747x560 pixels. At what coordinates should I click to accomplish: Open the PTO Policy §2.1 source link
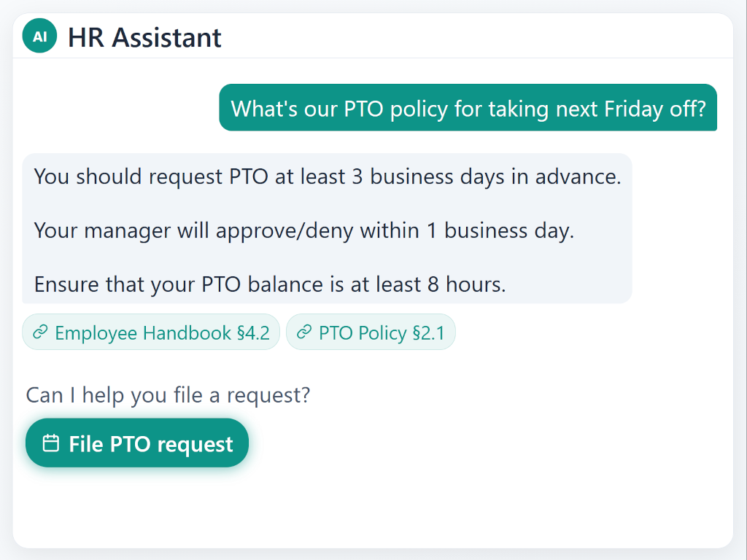[371, 333]
